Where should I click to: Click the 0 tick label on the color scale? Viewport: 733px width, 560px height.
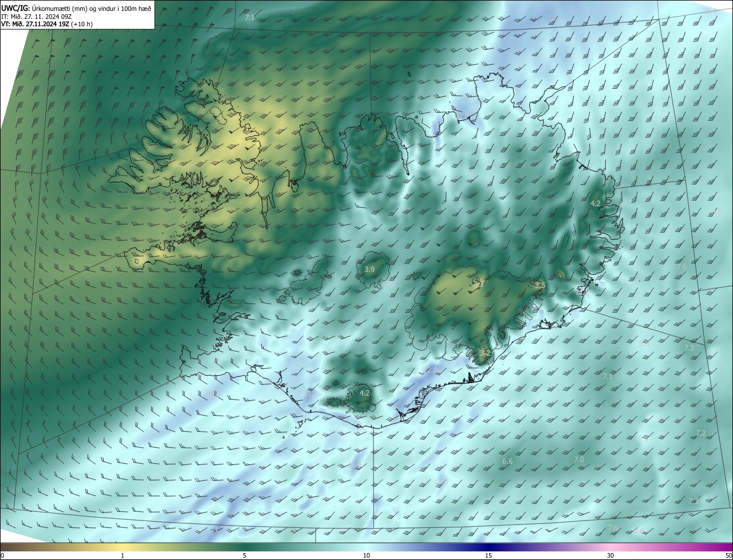click(2, 555)
